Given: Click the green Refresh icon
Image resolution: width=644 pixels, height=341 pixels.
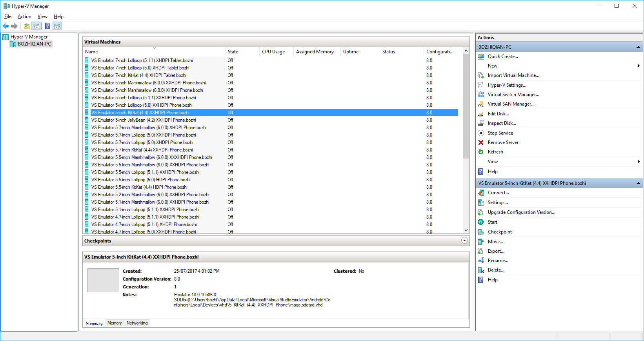Looking at the screenshot, I should click(x=481, y=152).
